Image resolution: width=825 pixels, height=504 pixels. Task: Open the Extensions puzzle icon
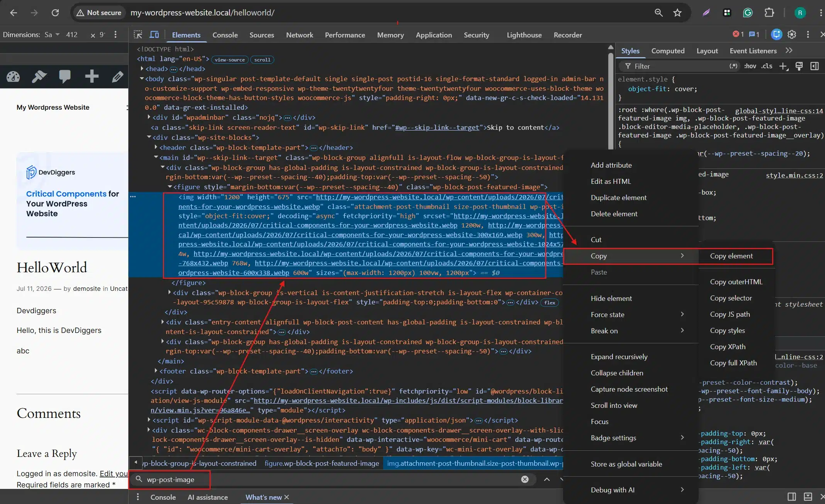click(769, 13)
